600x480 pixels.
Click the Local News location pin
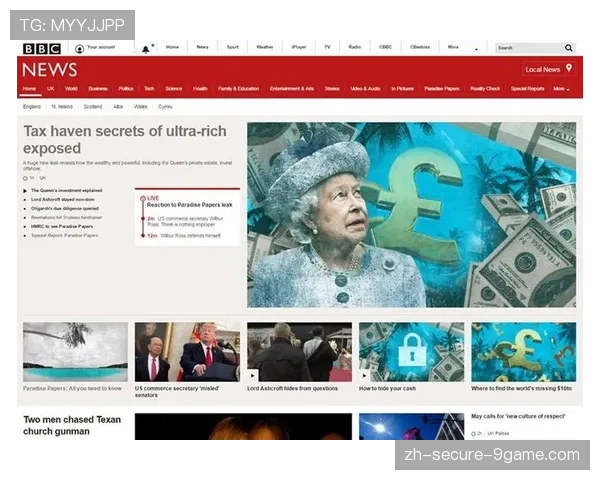569,69
